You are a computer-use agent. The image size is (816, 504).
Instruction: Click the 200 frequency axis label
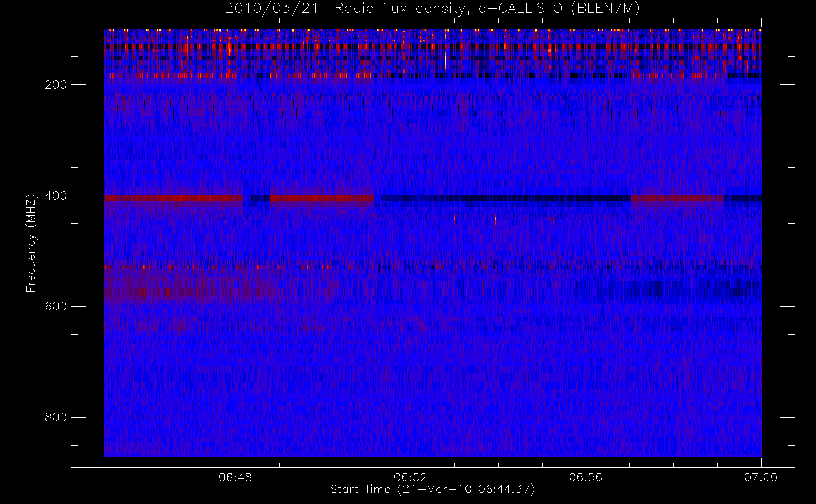(55, 85)
